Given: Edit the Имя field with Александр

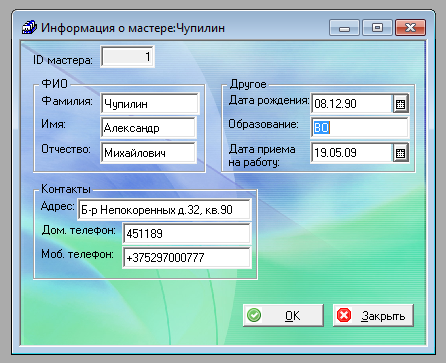Looking at the screenshot, I should 148,128.
